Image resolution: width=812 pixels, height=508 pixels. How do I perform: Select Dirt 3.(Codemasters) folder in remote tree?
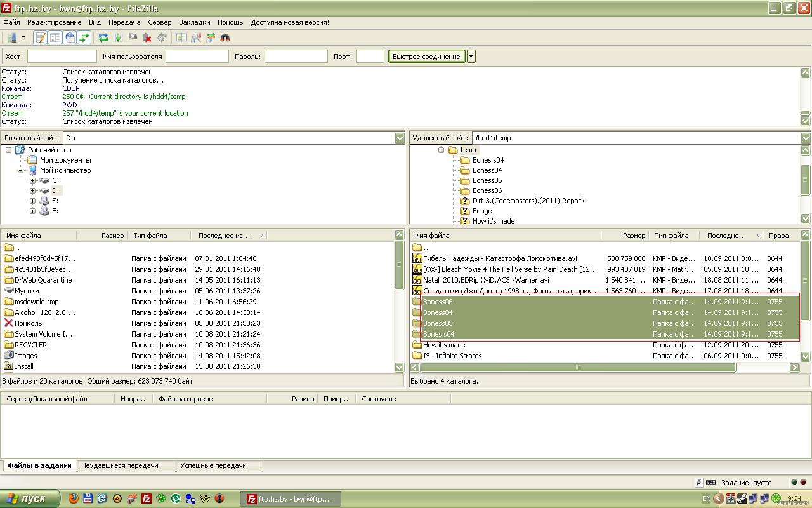click(x=528, y=201)
